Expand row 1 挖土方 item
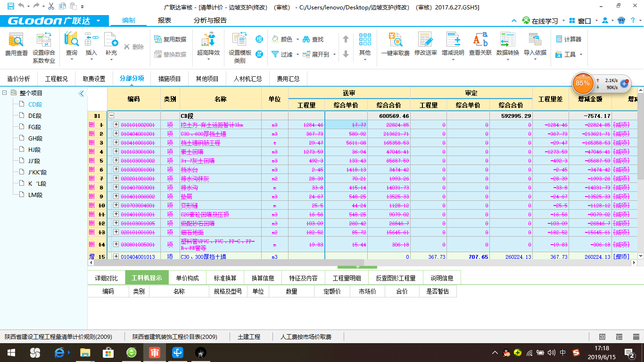This screenshot has width=644, height=362. tap(116, 125)
